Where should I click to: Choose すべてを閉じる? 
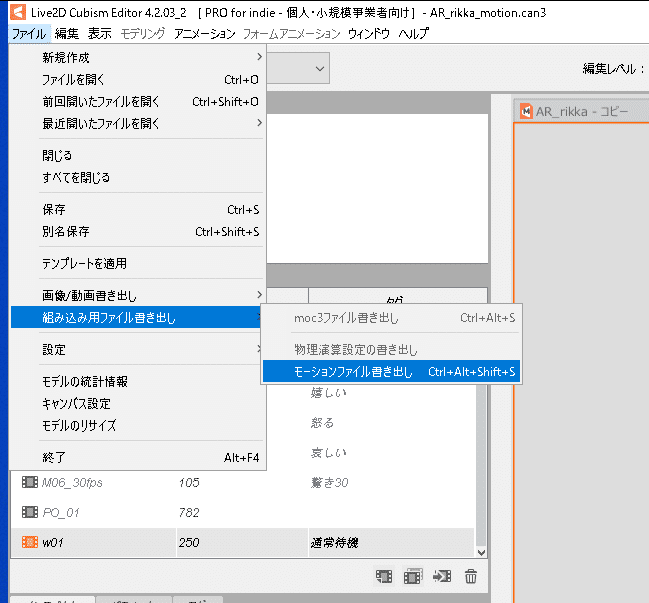tap(138, 177)
